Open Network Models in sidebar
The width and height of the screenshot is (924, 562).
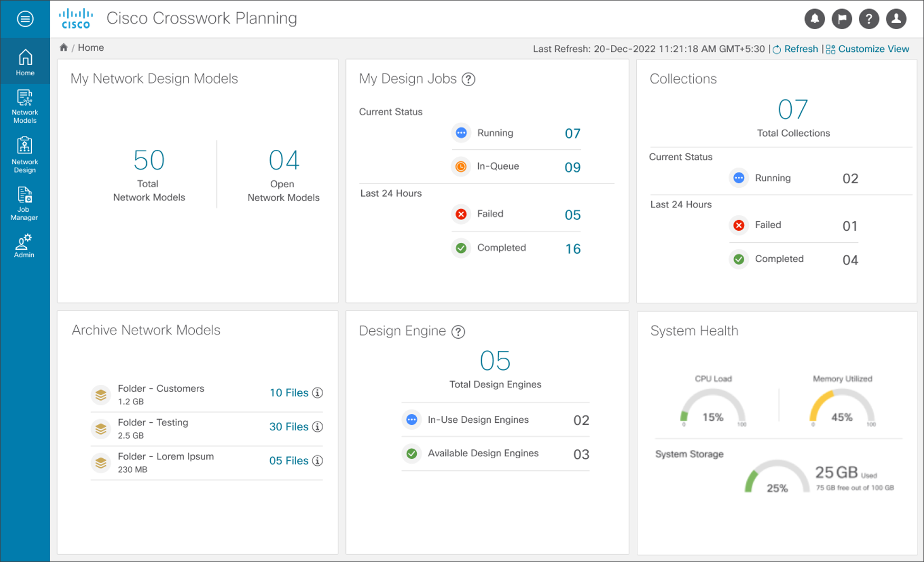tap(25, 107)
